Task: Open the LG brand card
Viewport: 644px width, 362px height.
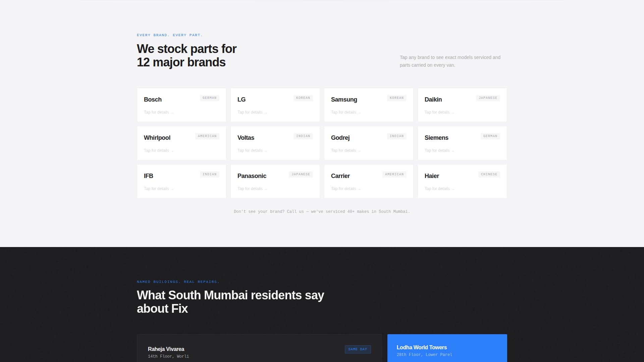Action: (x=275, y=105)
